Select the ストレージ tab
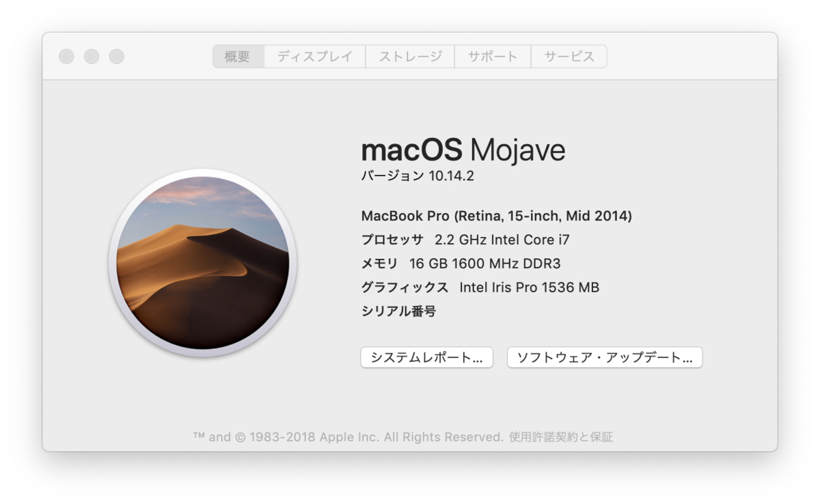The image size is (820, 504). click(410, 57)
